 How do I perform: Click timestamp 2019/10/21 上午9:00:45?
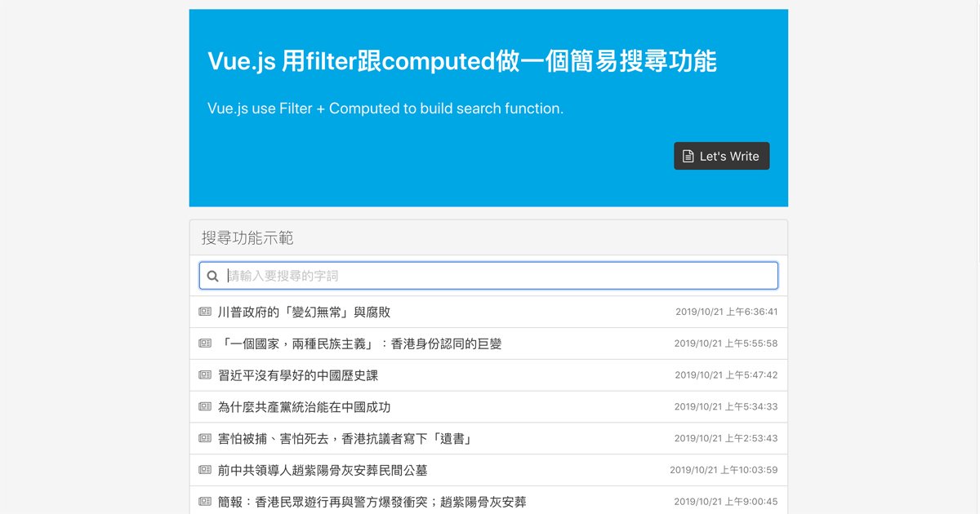[726, 501]
